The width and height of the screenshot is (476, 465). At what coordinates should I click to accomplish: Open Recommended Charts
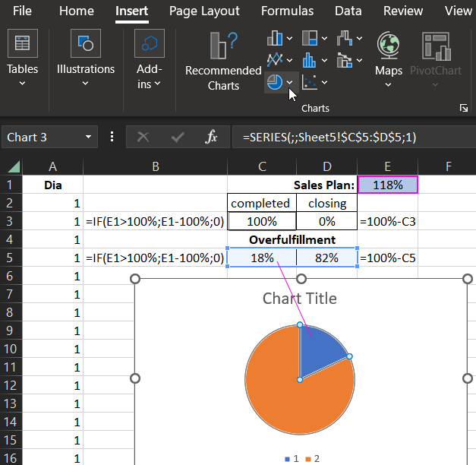tap(223, 61)
